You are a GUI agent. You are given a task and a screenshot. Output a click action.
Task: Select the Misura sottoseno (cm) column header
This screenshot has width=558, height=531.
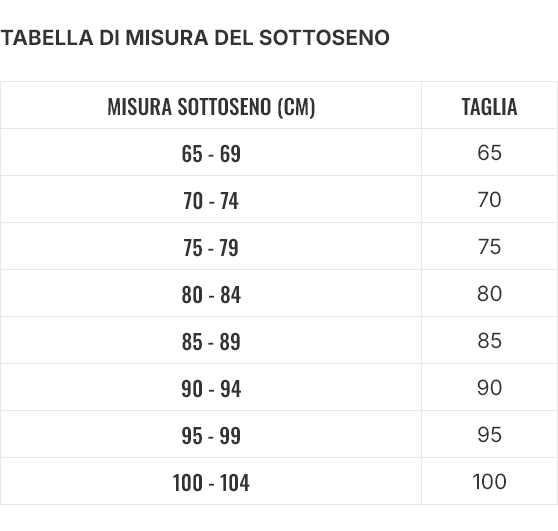[x=211, y=105]
